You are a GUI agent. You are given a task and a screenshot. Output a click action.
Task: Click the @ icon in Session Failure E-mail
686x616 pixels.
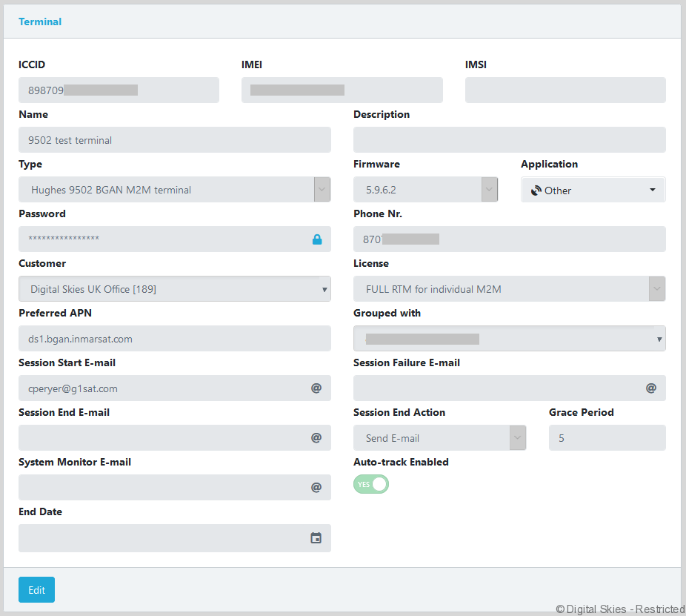click(651, 388)
